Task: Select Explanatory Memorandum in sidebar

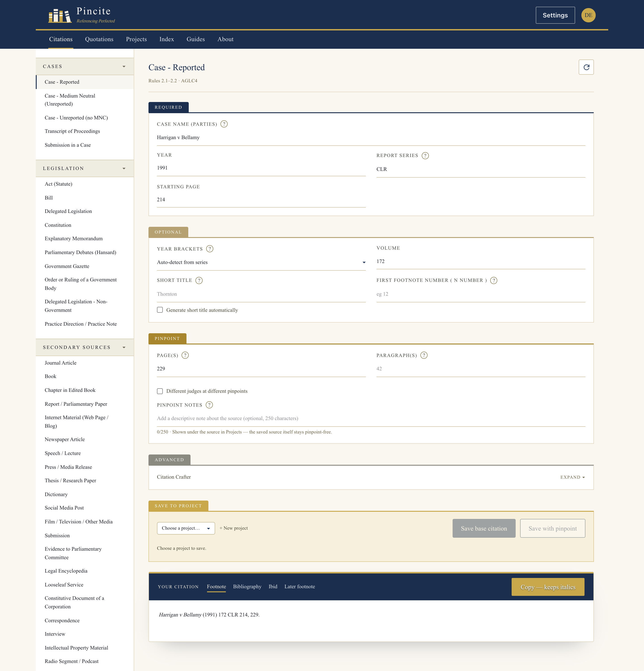Action: [x=85, y=239]
